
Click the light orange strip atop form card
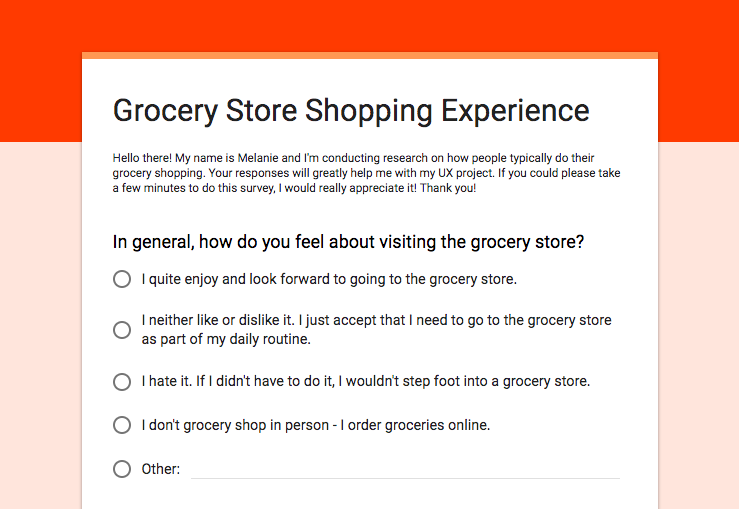pyautogui.click(x=370, y=56)
